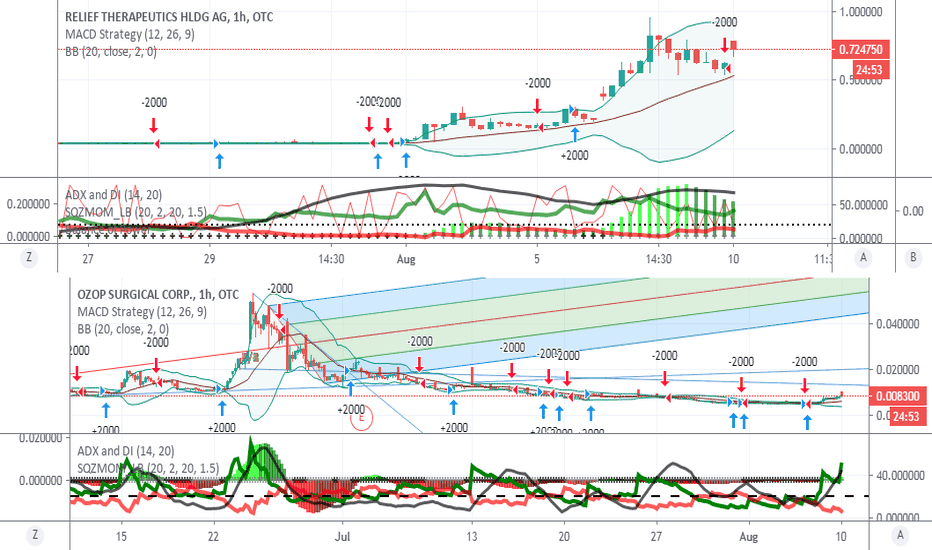Click the 0.724750 current price label
This screenshot has height=550, width=932.
click(861, 49)
